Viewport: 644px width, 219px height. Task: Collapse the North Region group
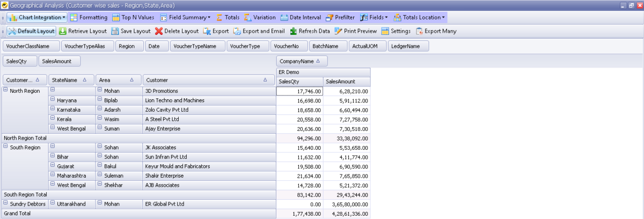pos(5,91)
